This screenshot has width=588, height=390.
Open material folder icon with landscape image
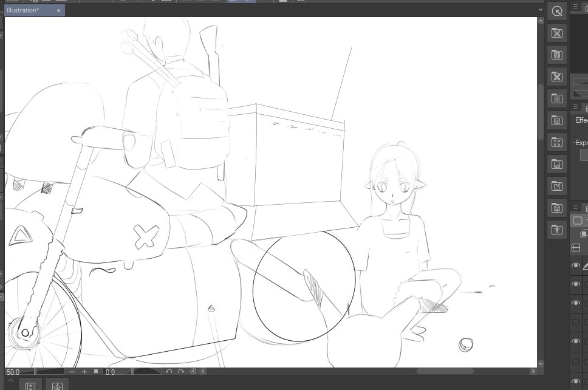click(557, 164)
